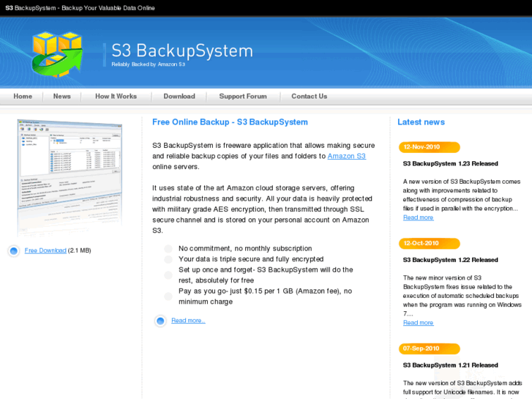Click the S3 BackupSystem 1.21 Released headline

click(450, 365)
